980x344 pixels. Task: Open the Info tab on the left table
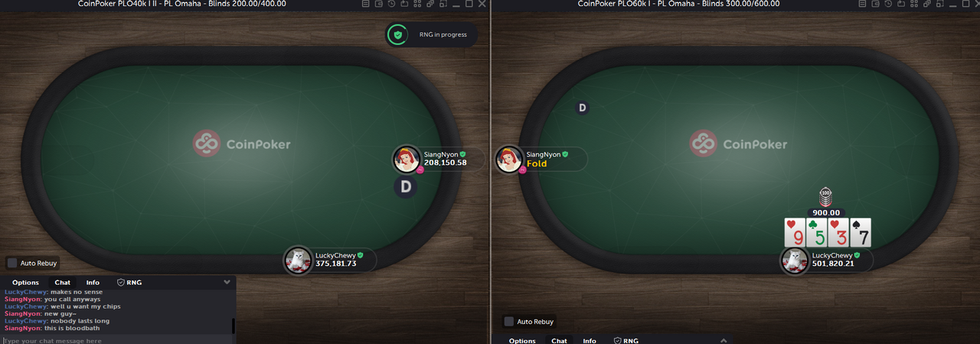(x=92, y=283)
